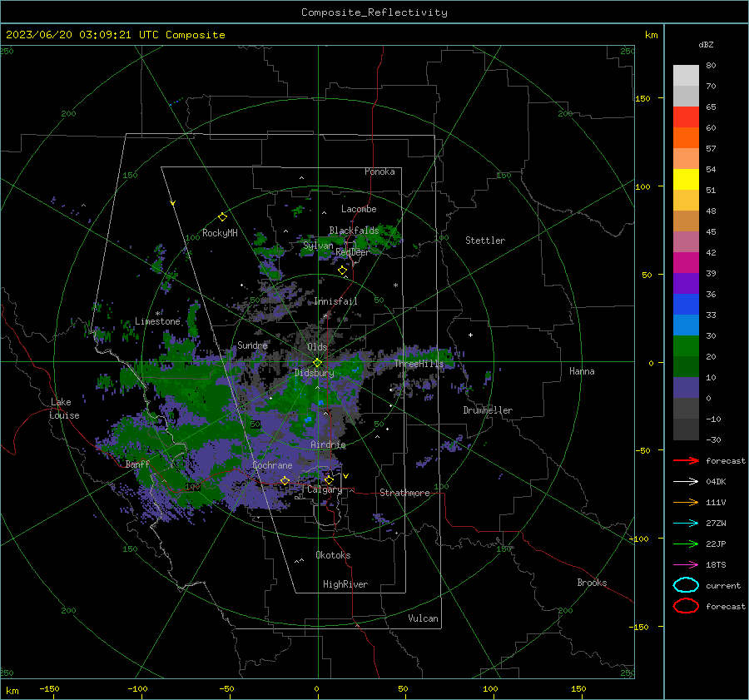Click the Composite_Reflectivity title
Viewport: 749px width, 700px height.
pyautogui.click(x=374, y=12)
